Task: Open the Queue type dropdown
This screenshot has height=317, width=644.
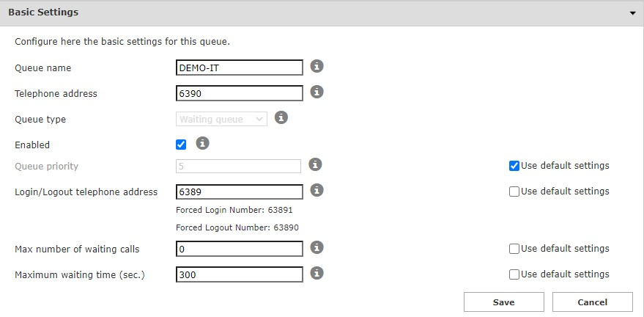Action: [222, 119]
